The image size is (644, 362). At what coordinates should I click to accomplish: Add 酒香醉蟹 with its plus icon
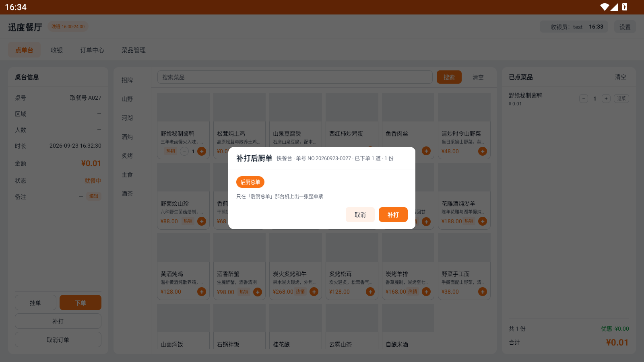pos(258,292)
